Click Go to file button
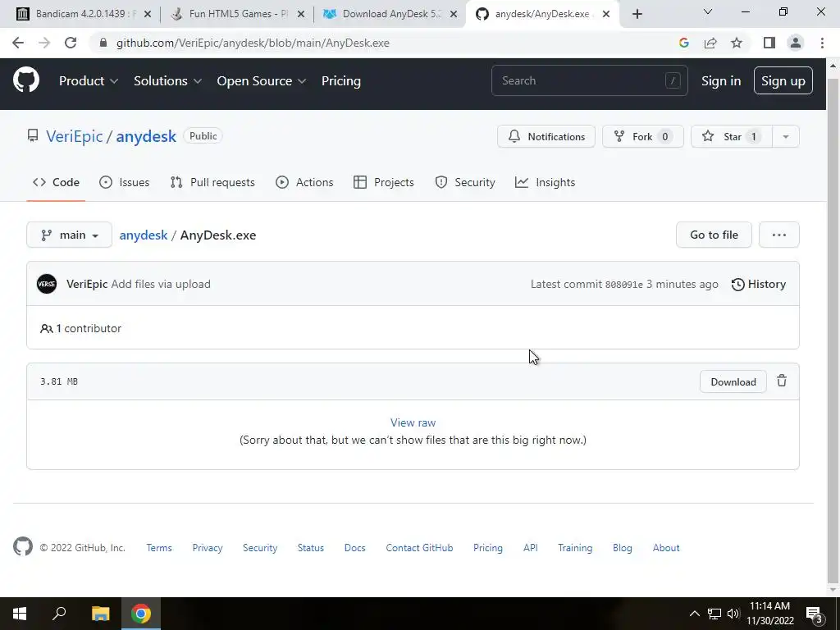The width and height of the screenshot is (840, 630). click(x=714, y=235)
